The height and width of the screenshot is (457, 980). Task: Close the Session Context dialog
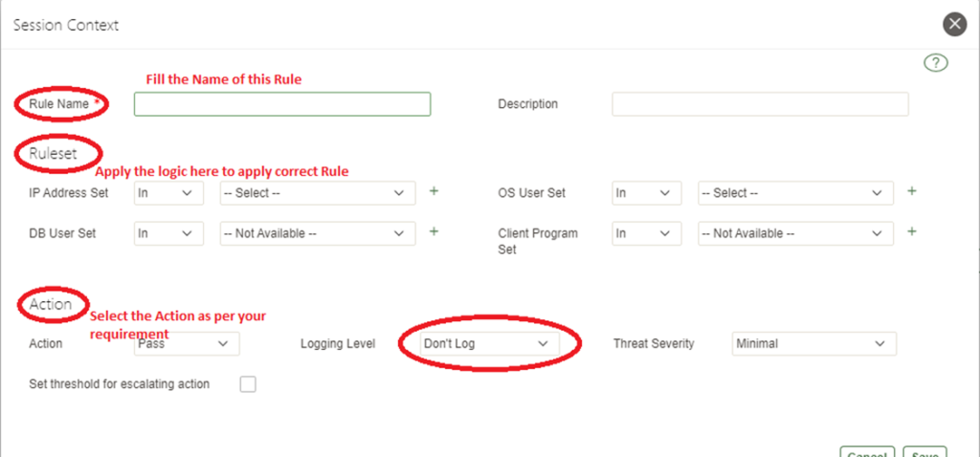pos(953,25)
